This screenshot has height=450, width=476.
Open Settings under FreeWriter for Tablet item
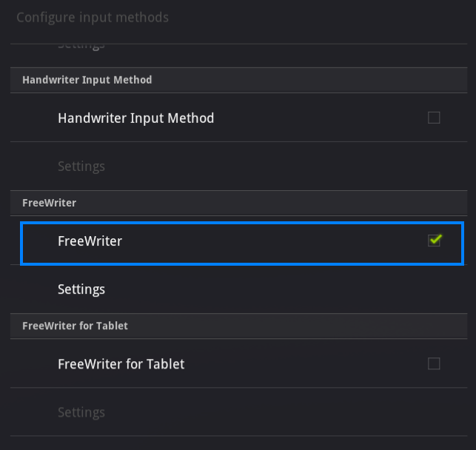tap(81, 412)
